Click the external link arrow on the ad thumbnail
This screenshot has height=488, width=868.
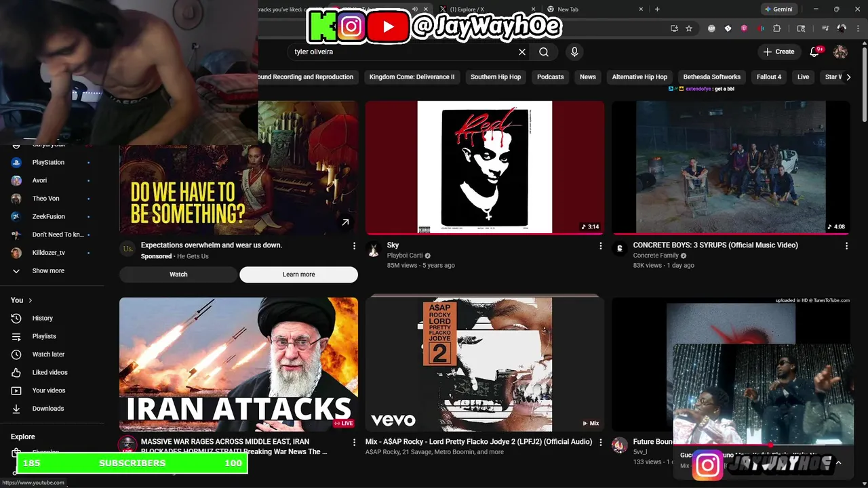point(345,222)
